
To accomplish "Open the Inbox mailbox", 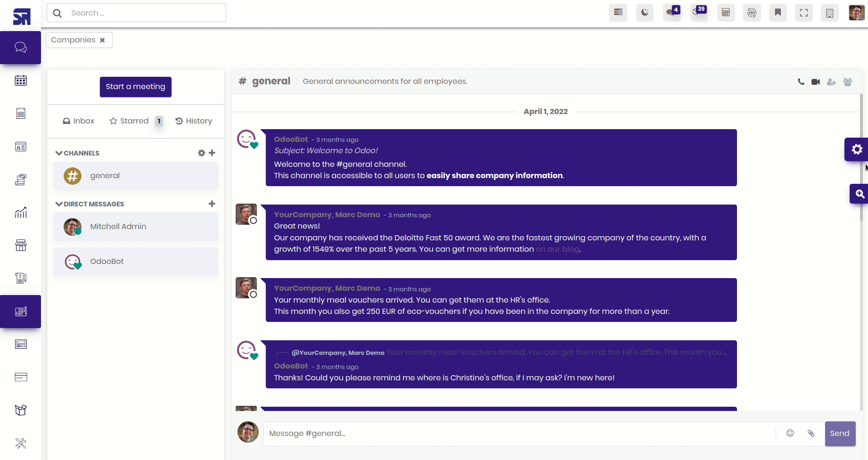I will coord(79,121).
